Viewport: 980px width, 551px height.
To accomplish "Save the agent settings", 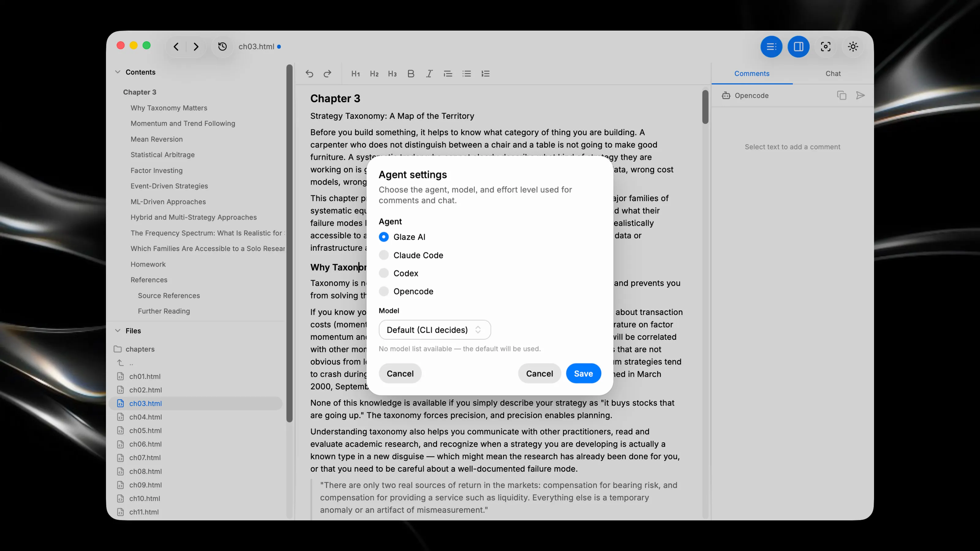I will click(583, 373).
